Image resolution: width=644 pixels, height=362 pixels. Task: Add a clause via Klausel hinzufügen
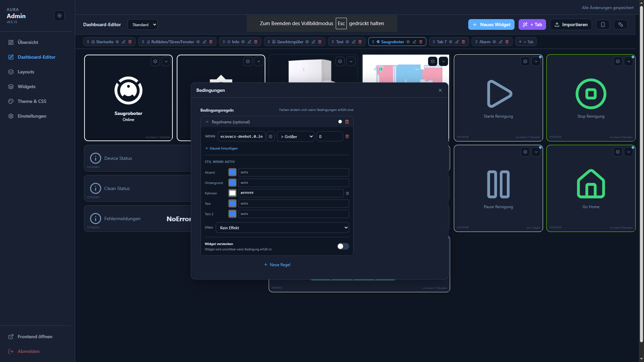[221, 148]
